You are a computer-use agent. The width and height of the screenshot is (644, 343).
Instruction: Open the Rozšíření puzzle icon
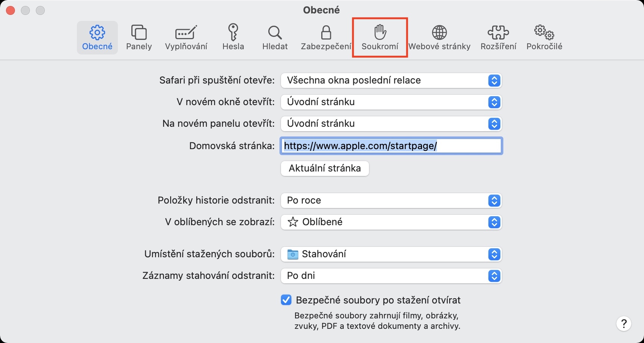point(498,32)
